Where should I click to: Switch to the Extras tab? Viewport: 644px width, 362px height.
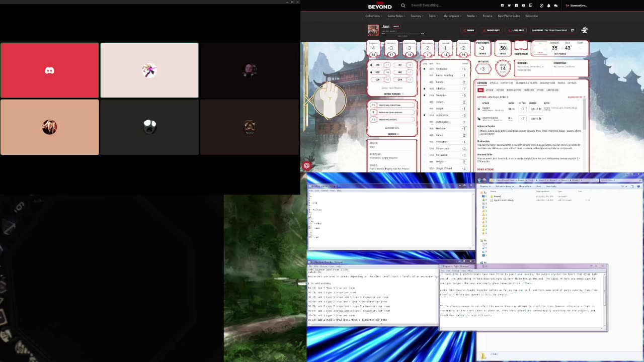coord(572,83)
